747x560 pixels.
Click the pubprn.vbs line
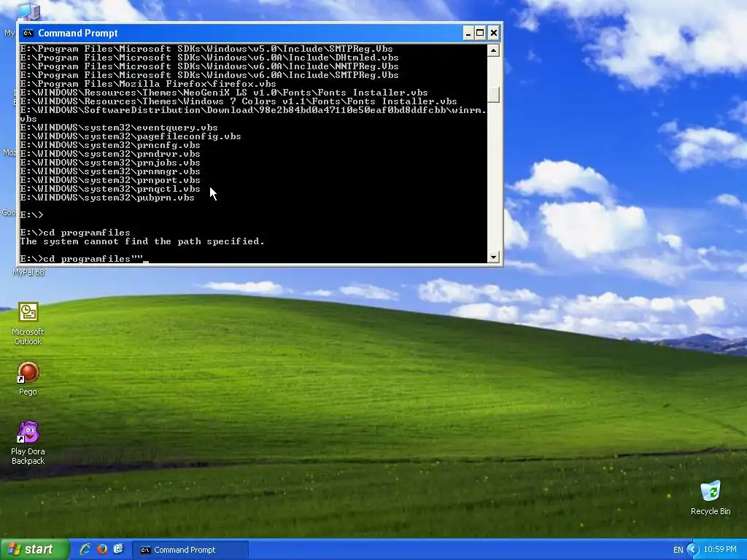[x=107, y=198]
